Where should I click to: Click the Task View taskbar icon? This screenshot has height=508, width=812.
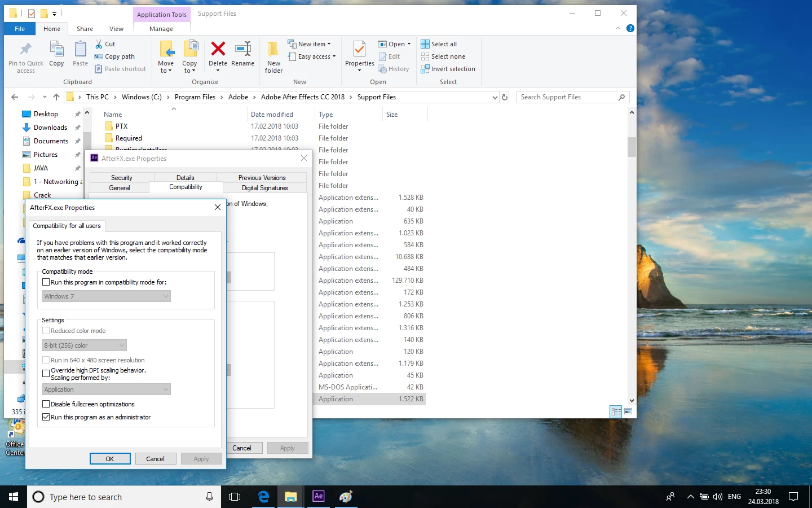(235, 497)
